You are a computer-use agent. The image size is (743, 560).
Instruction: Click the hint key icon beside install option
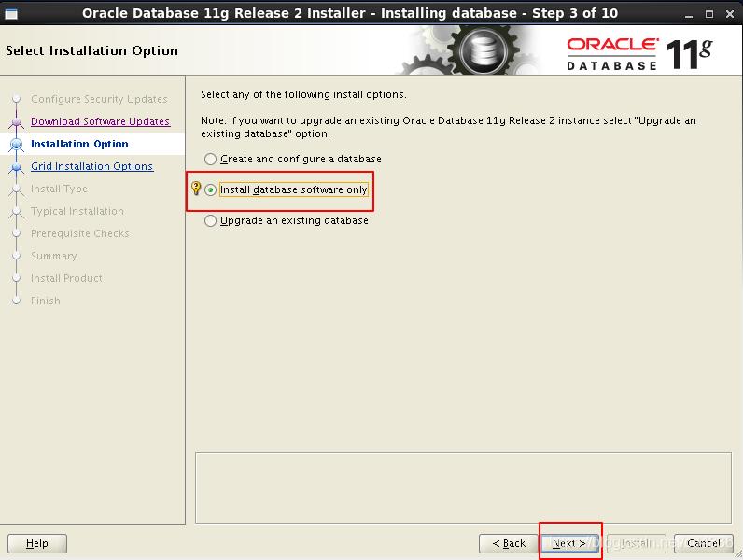pos(196,189)
